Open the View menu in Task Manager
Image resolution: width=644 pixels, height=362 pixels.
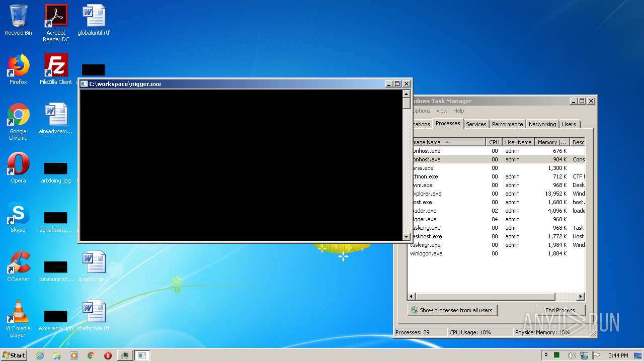pos(442,111)
